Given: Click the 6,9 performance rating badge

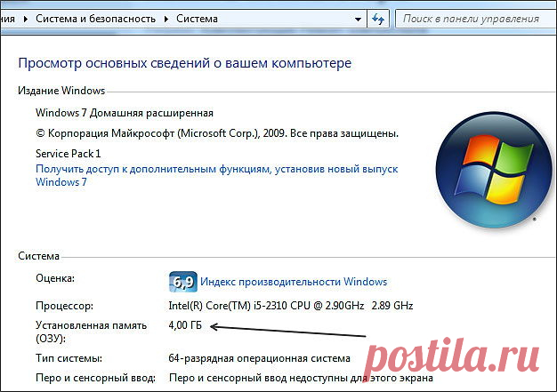Looking at the screenshot, I should tap(183, 282).
